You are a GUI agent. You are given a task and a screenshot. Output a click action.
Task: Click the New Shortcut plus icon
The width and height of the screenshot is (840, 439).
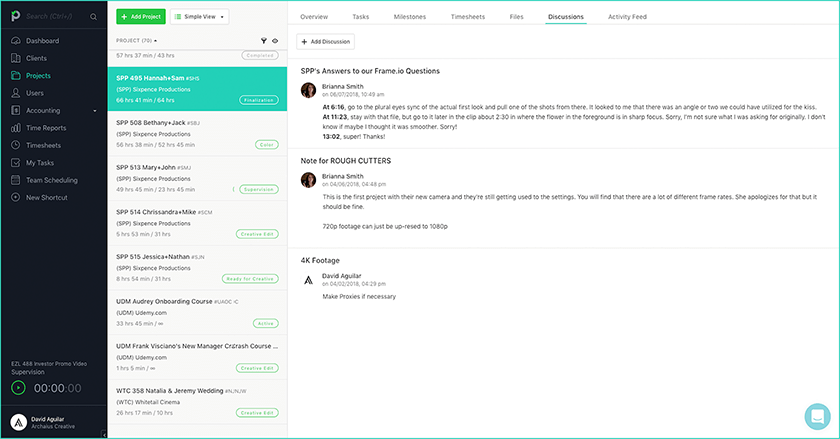tap(16, 197)
